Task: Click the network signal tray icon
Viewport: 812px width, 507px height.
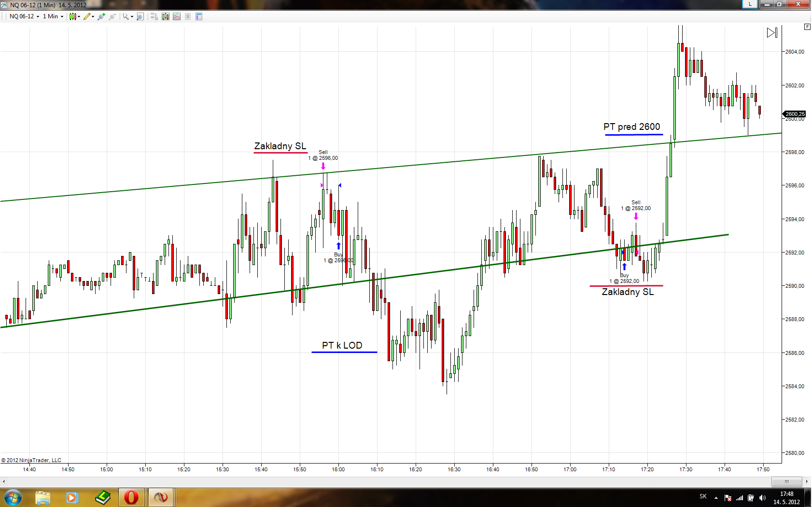Action: [739, 498]
